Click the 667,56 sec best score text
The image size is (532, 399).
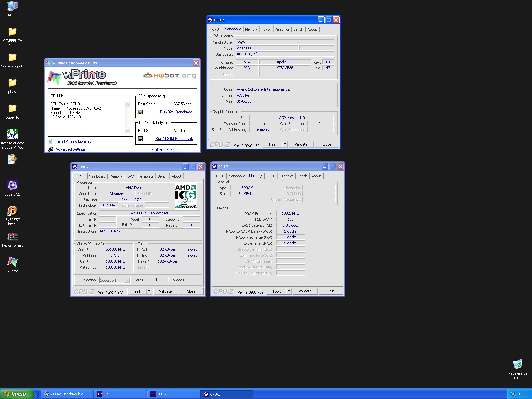pos(183,104)
